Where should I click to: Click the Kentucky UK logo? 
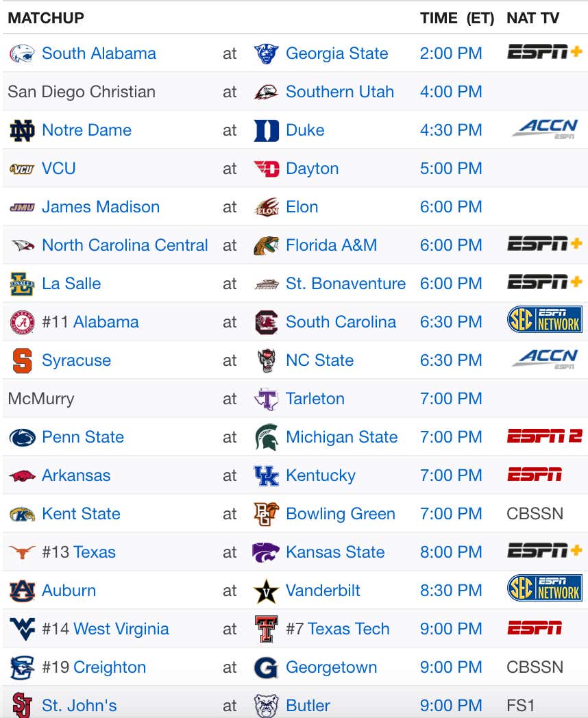266,475
